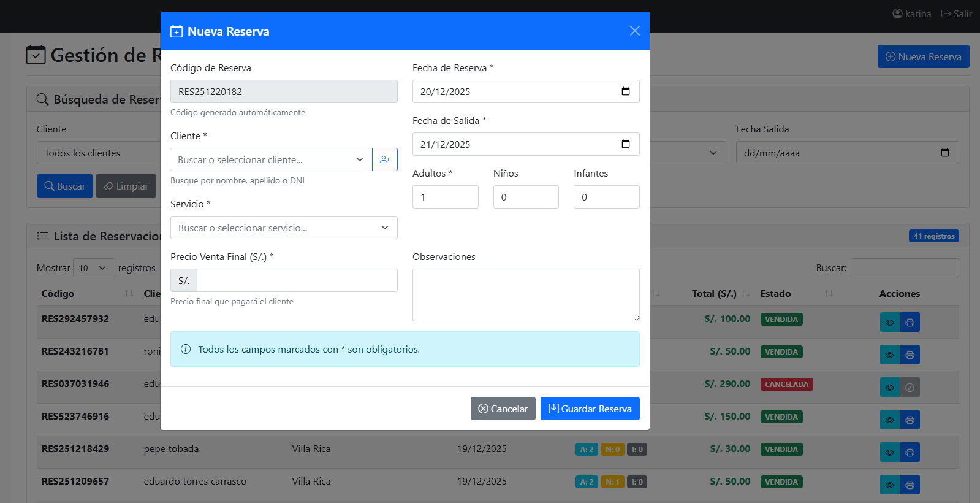View reservation RES251218429 with eye icon
The image size is (980, 503).
click(889, 452)
